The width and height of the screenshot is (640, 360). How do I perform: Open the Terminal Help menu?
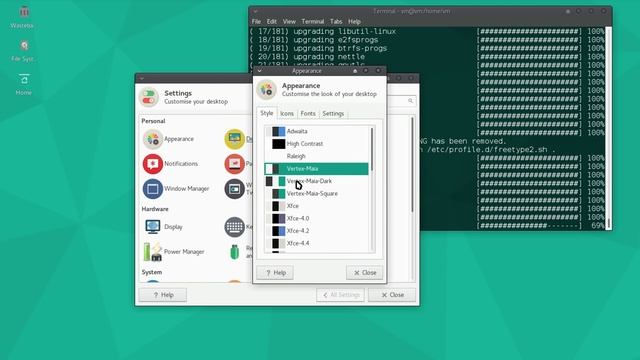[x=354, y=22]
